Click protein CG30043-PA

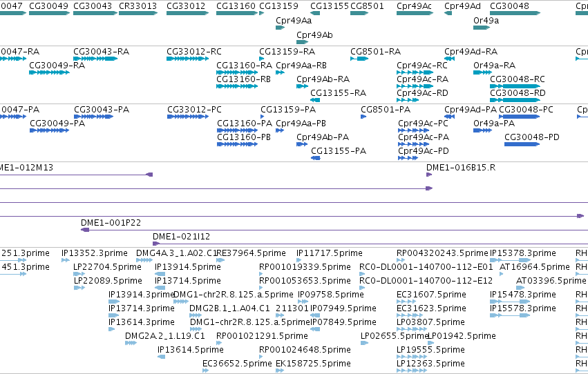[x=94, y=117]
